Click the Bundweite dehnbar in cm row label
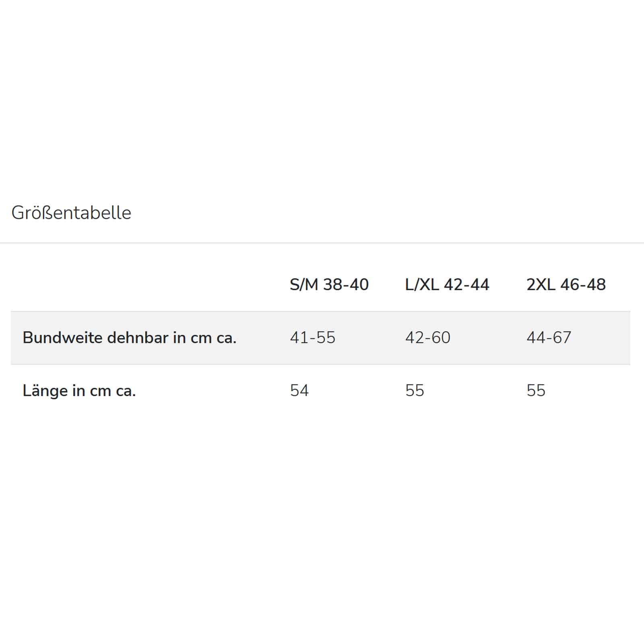 pyautogui.click(x=129, y=338)
